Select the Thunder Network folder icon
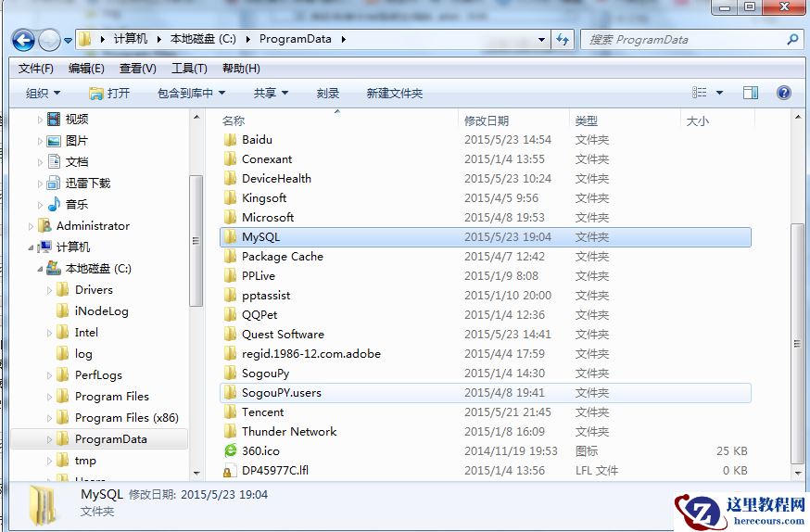The width and height of the screenshot is (810, 532). [x=230, y=432]
